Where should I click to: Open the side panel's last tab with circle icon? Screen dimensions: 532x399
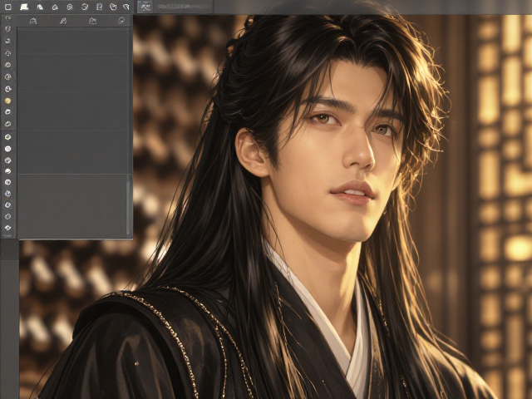point(121,21)
